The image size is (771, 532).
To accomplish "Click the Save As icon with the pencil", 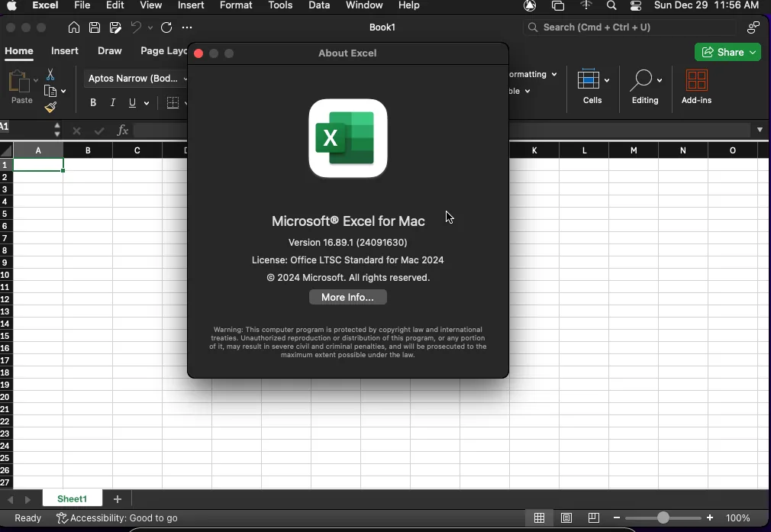I will coord(115,27).
